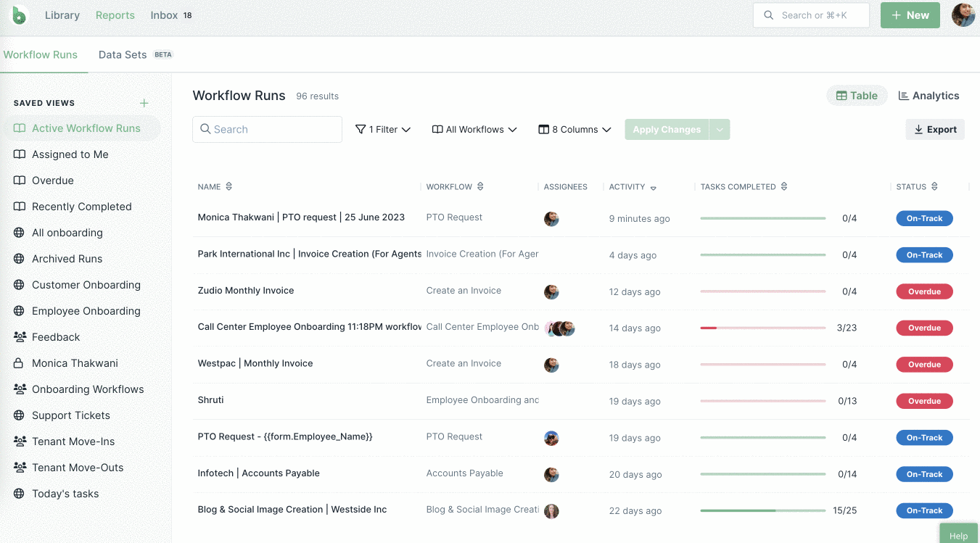The height and width of the screenshot is (543, 980).
Task: Add a new saved view with plus icon
Action: [144, 103]
